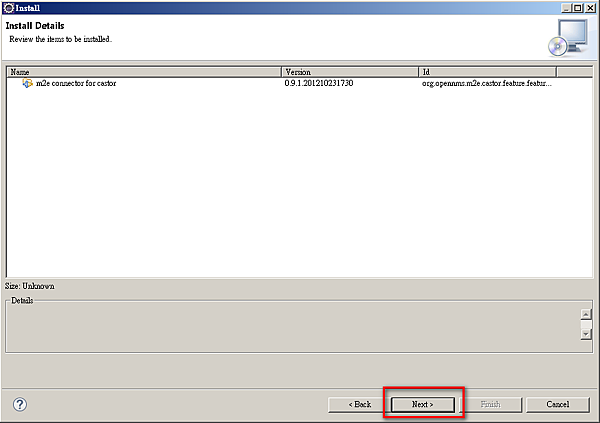
Task: Select the m2e connector for castor row
Action: (x=299, y=83)
